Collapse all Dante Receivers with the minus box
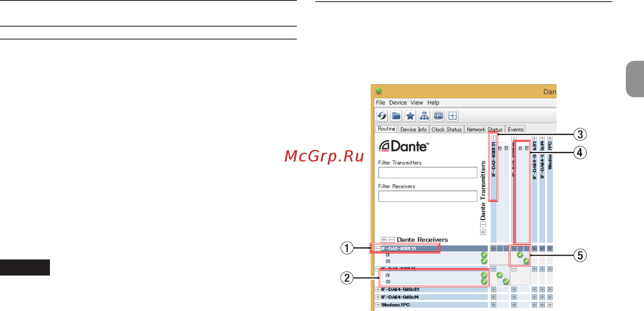The height and width of the screenshot is (311, 644). tap(391, 240)
